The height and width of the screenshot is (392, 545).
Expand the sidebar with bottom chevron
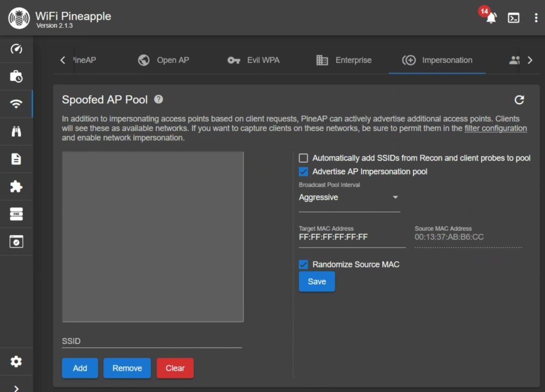(x=16, y=388)
